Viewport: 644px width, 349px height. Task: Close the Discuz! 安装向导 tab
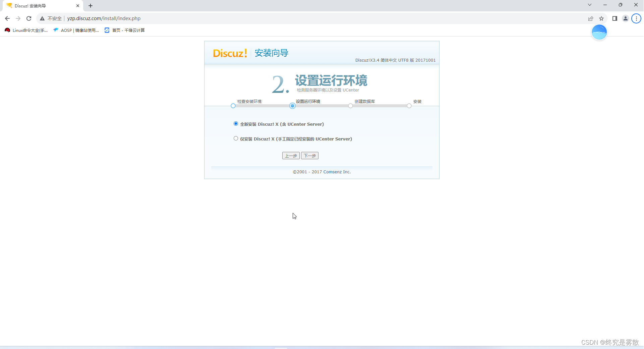point(78,6)
